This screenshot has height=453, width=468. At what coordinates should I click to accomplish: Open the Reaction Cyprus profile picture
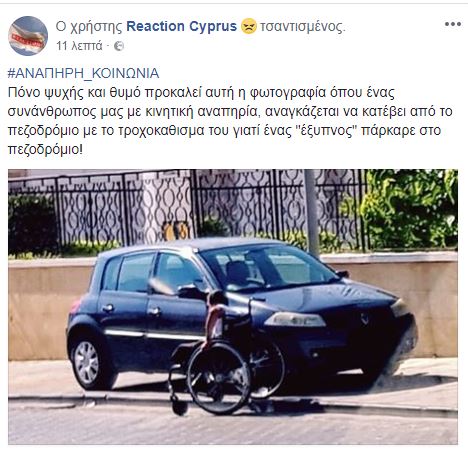[x=28, y=36]
